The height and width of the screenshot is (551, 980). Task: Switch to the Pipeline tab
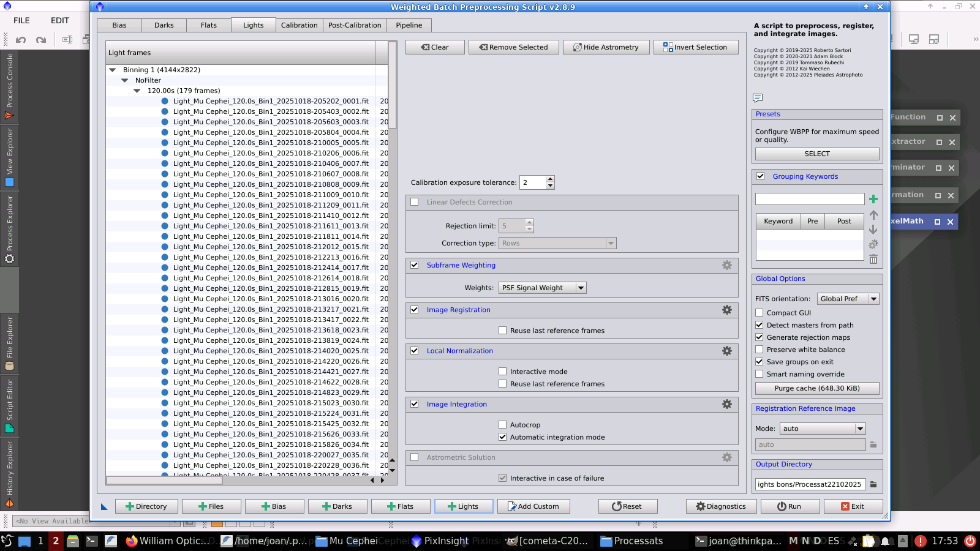pyautogui.click(x=409, y=25)
